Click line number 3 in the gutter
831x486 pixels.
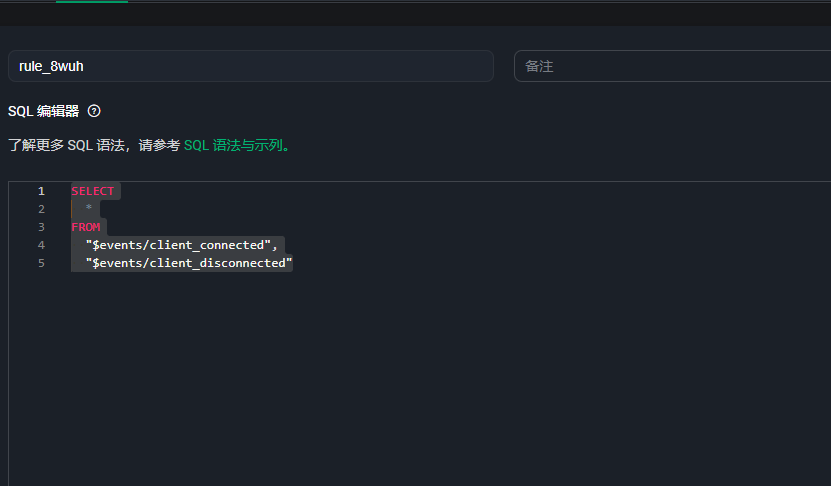pyautogui.click(x=41, y=227)
